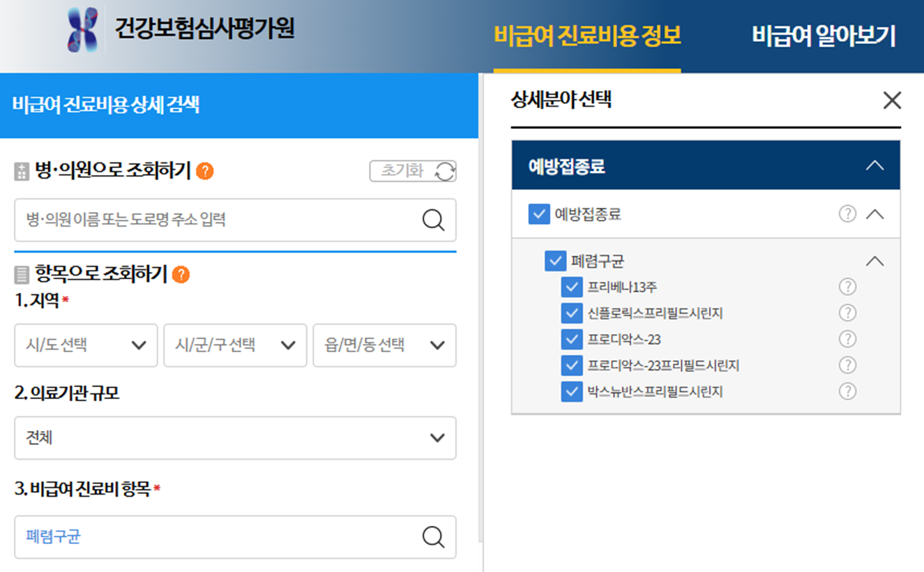The image size is (924, 572).
Task: Open the help icon for 프리베나13주
Action: point(847,287)
